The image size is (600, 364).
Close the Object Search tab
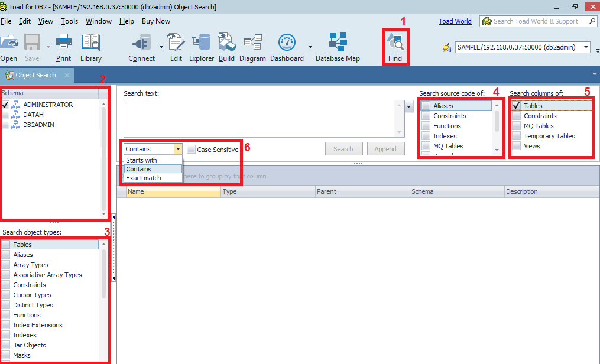coord(67,76)
